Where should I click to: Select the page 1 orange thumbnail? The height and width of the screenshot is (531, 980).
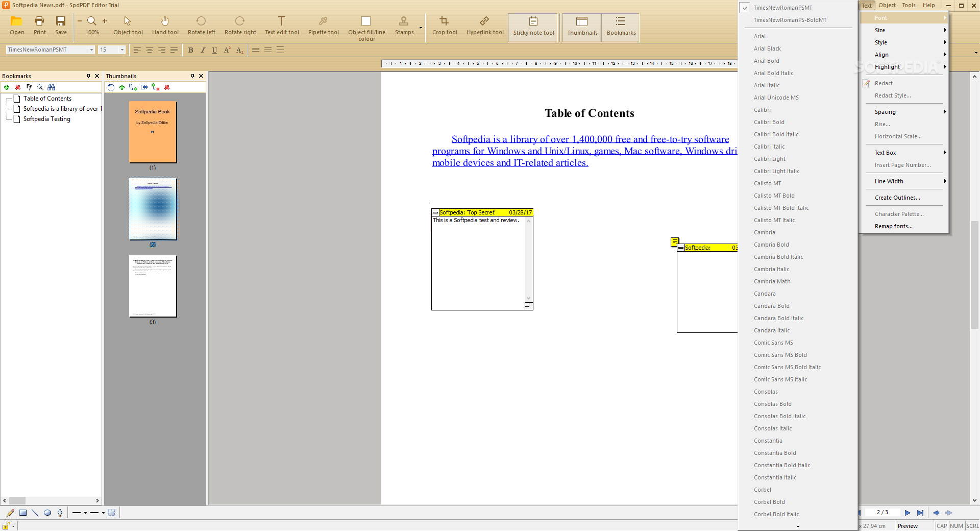pyautogui.click(x=153, y=132)
